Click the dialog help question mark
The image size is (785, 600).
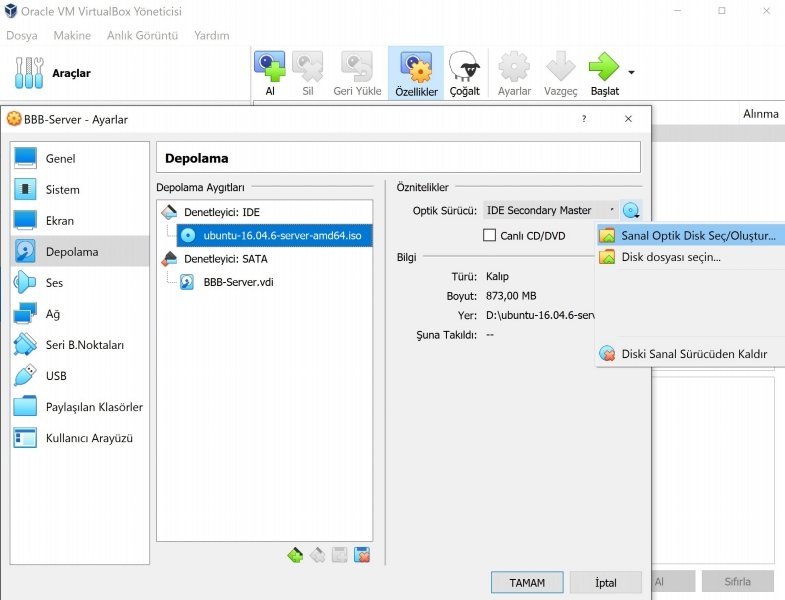pos(584,119)
